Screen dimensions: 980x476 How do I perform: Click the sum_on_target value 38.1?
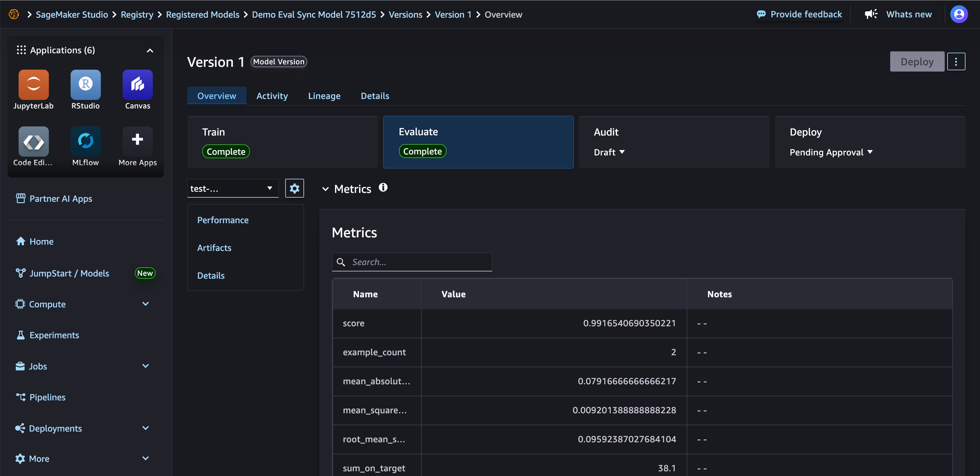(x=667, y=468)
